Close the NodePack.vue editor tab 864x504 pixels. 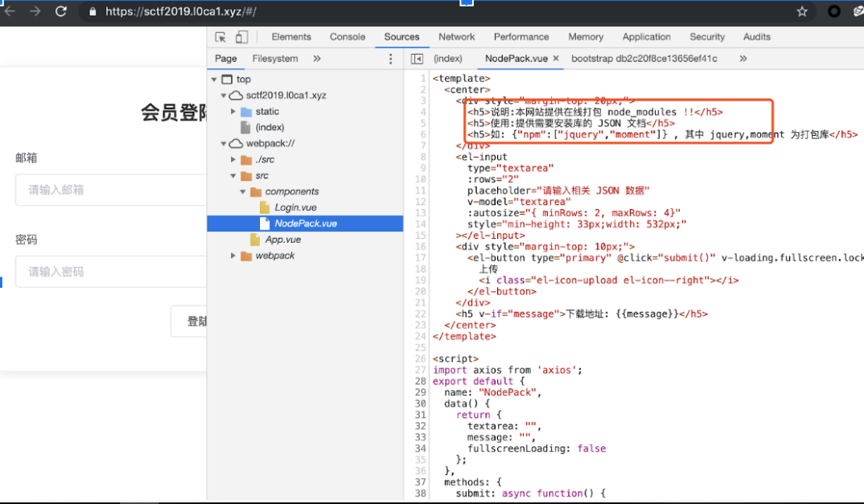click(x=555, y=59)
